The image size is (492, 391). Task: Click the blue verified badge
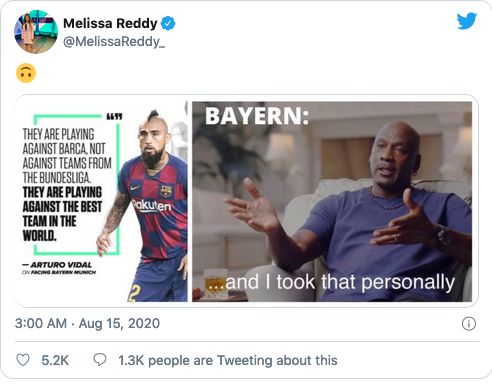168,23
